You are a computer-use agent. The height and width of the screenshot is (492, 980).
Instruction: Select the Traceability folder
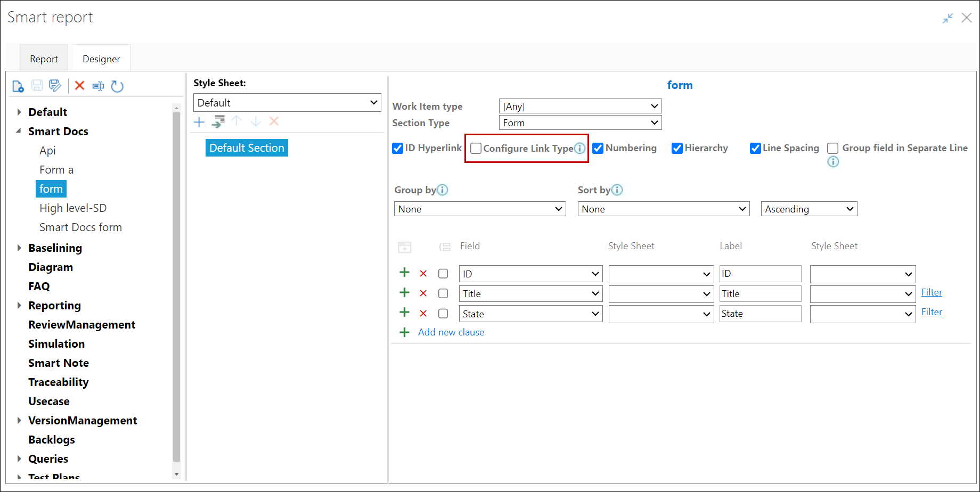(58, 382)
